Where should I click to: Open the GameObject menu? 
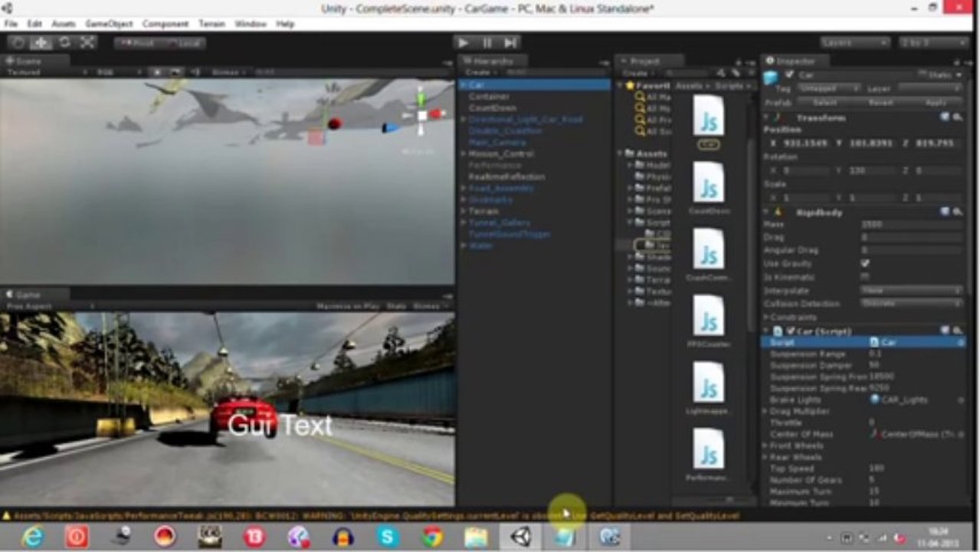click(x=109, y=25)
